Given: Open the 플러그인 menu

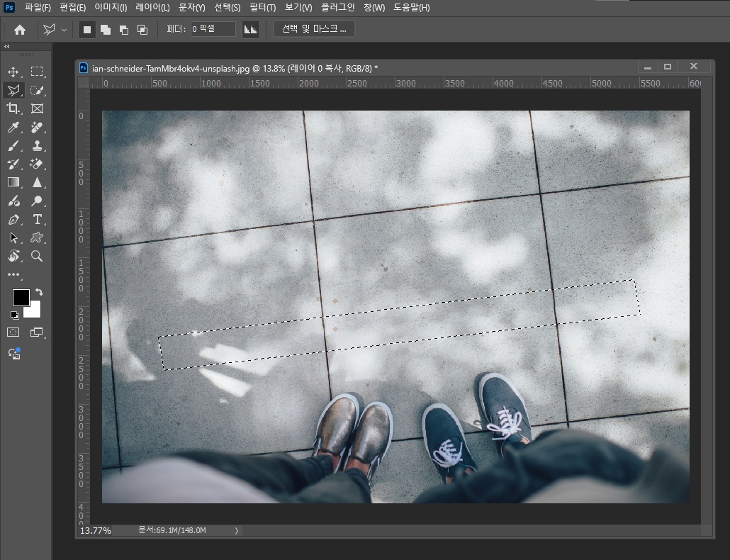Looking at the screenshot, I should tap(337, 8).
